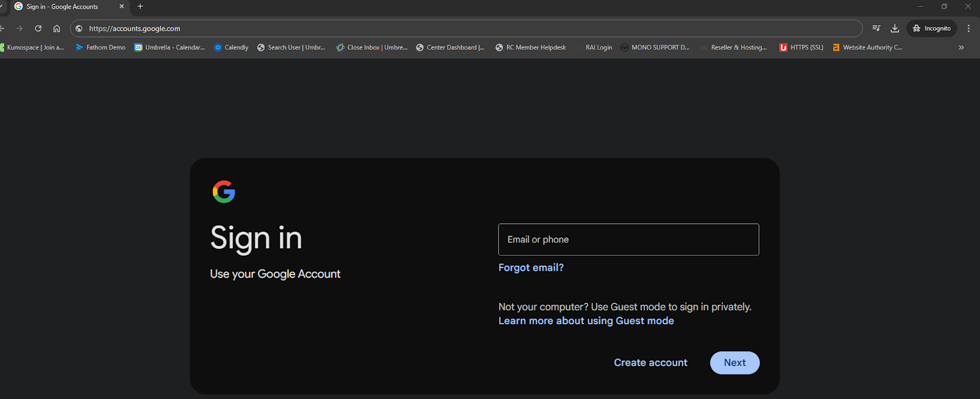Screen dimensions: 980x399
Task: Click the browser forward arrow
Action: [20, 28]
